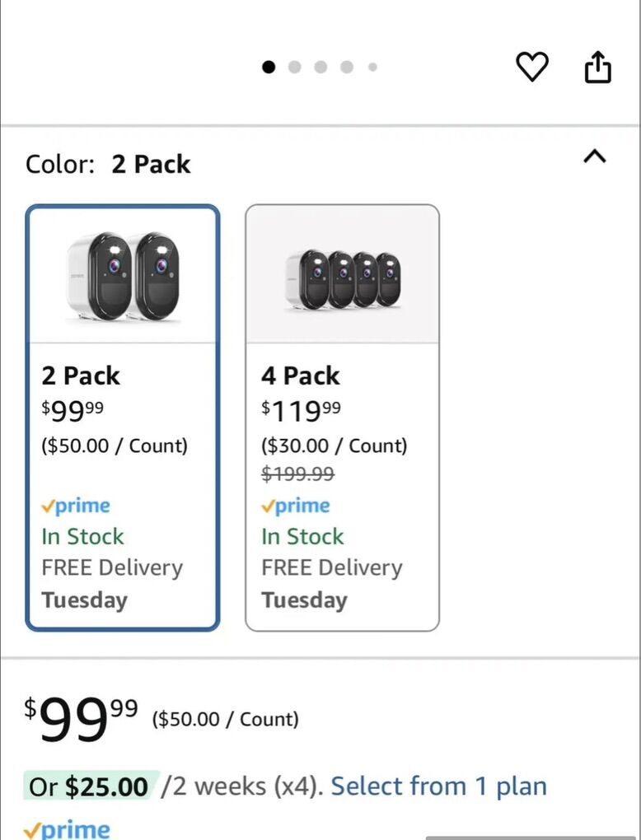Choose the 2 Pack option title
Viewport: 641px width, 840px height.
point(81,376)
